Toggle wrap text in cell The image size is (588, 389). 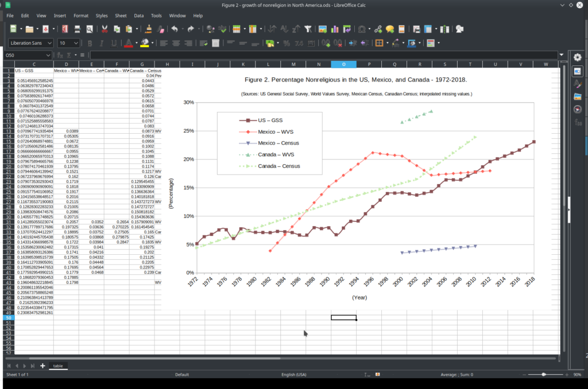point(204,43)
